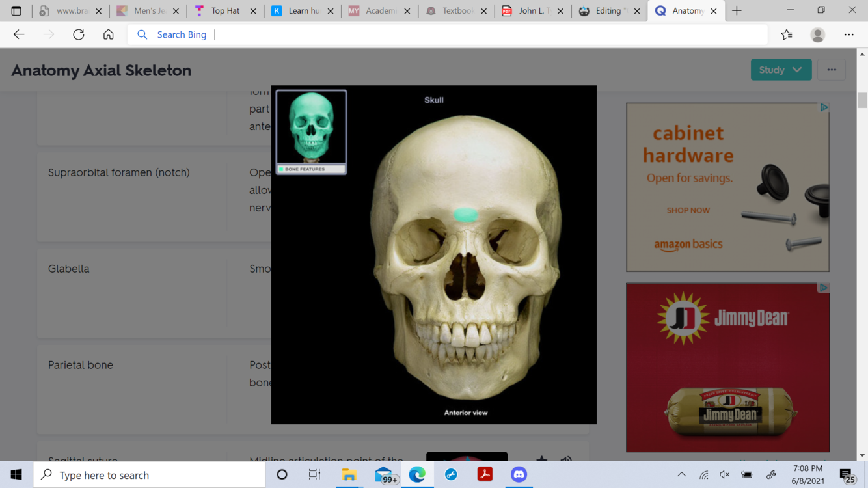Click the Supraorbital foramen (notch) term
This screenshot has width=868, height=488.
coord(119,172)
